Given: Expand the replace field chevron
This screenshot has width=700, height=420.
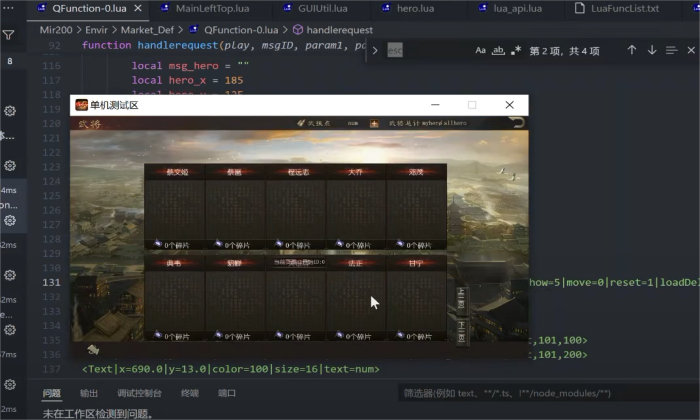Looking at the screenshot, I should pos(375,50).
